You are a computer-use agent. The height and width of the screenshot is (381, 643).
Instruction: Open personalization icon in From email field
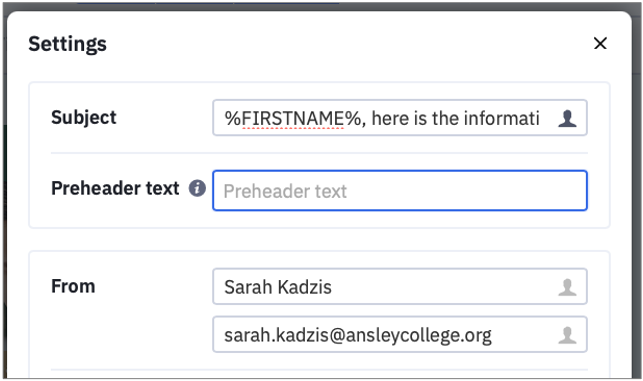point(568,335)
